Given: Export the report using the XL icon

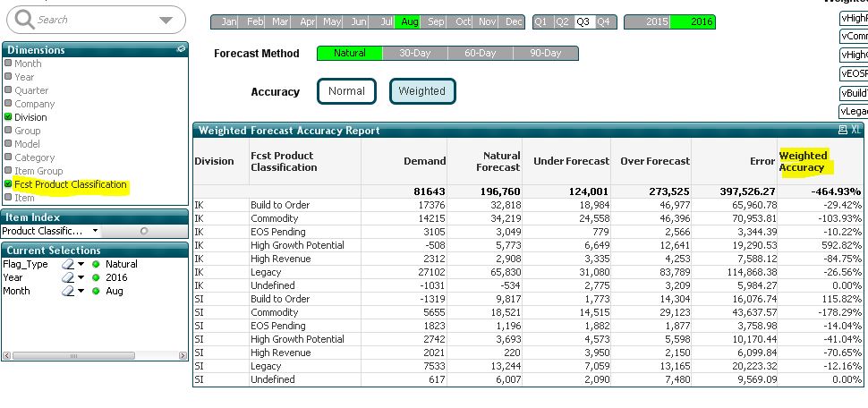Looking at the screenshot, I should tap(856, 131).
